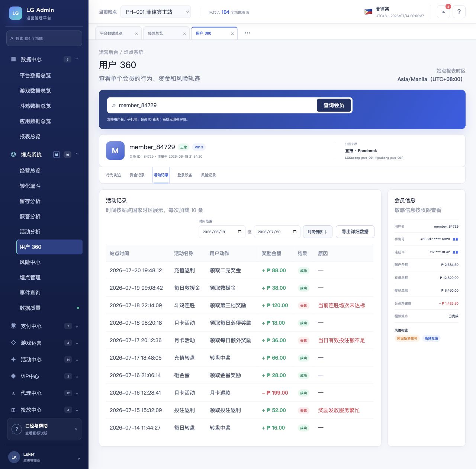Screen dimensions: 476x469
Task: Click the 高频充值 risk tag
Action: [431, 338]
